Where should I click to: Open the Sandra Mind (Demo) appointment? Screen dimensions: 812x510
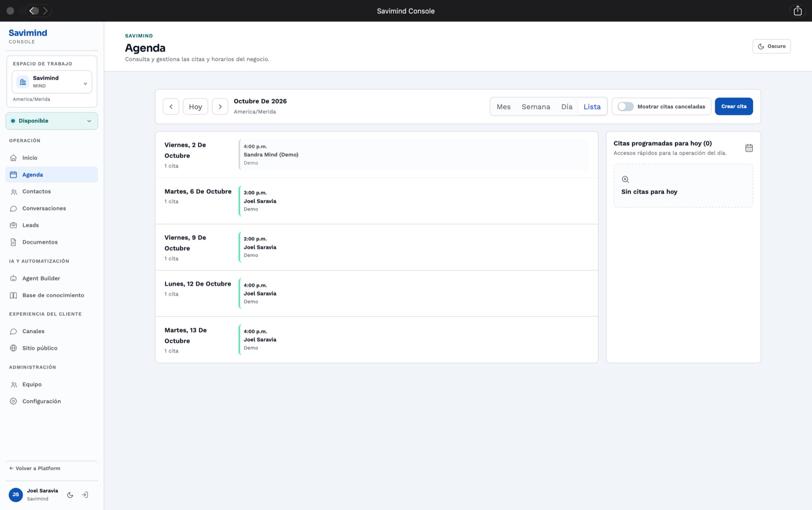click(x=414, y=154)
